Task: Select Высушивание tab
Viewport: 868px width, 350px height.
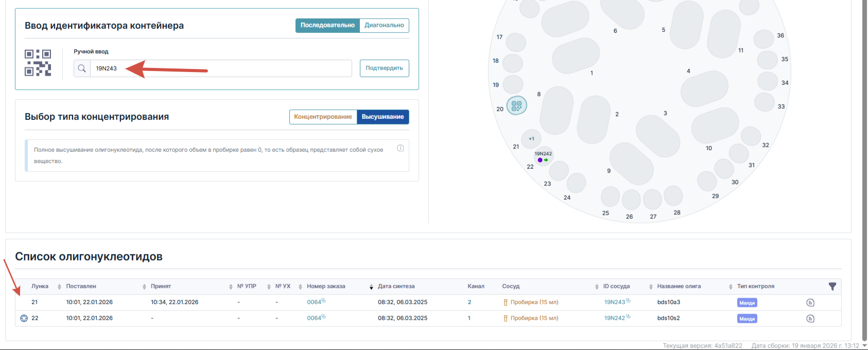Action: 383,117
